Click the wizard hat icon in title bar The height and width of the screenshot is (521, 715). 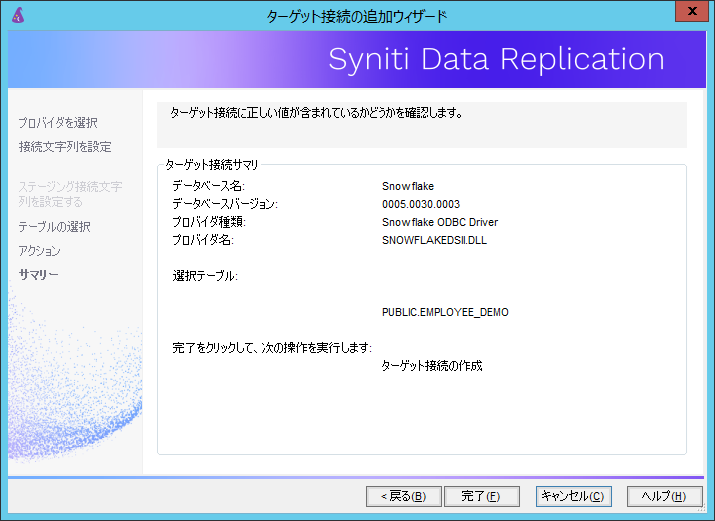18,15
